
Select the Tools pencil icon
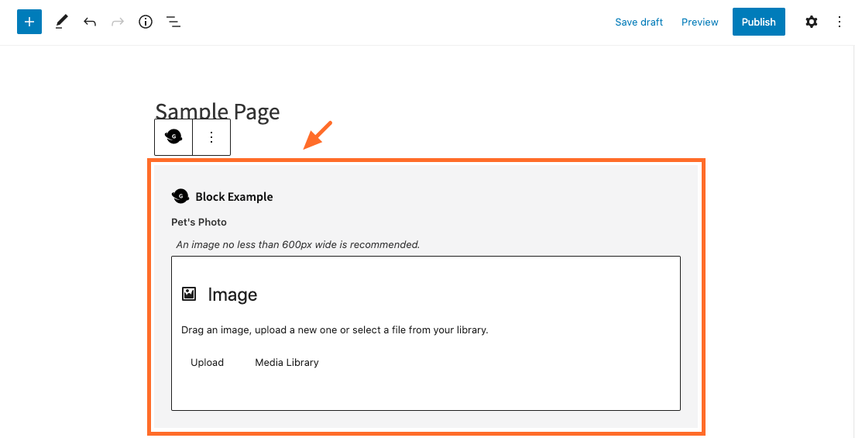point(61,22)
